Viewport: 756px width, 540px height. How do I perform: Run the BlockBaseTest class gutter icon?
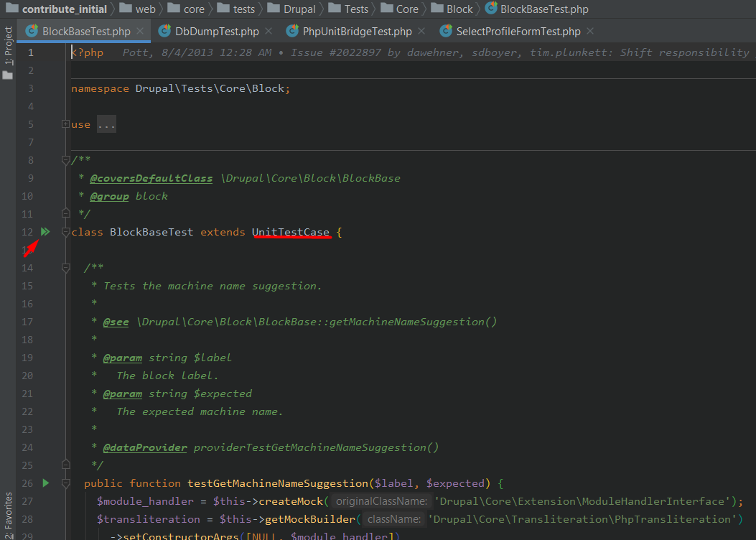(x=45, y=232)
